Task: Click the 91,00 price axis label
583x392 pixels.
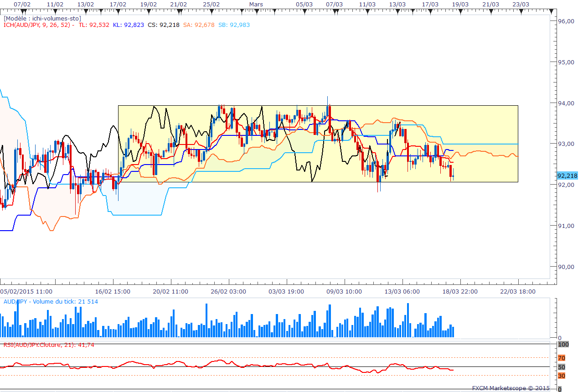Action: pos(566,226)
